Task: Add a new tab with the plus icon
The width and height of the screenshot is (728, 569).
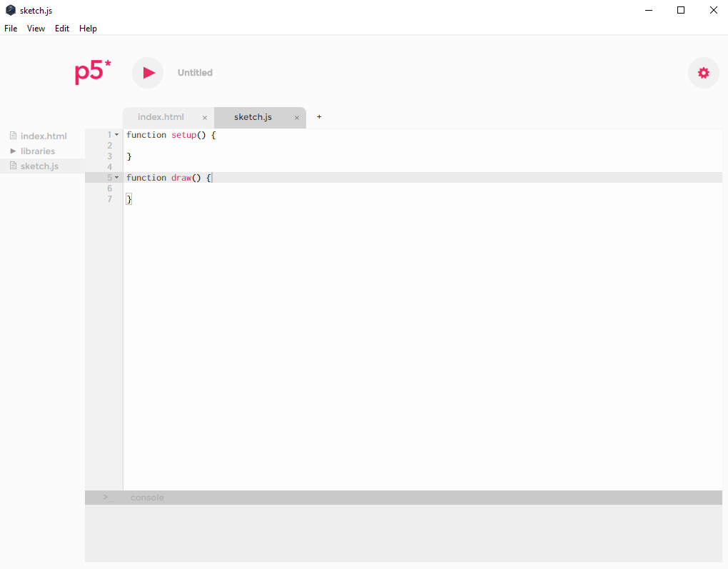Action: click(319, 117)
